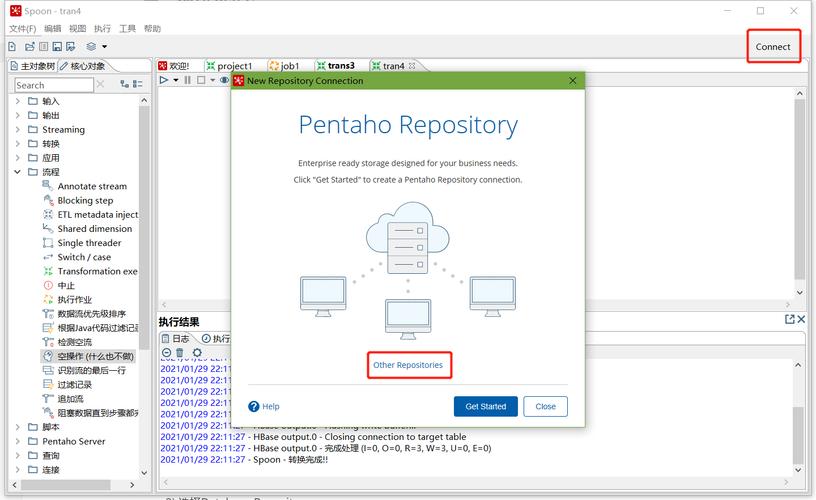The height and width of the screenshot is (500, 816).
Task: Switch to the trans3 tab
Action: pyautogui.click(x=336, y=66)
